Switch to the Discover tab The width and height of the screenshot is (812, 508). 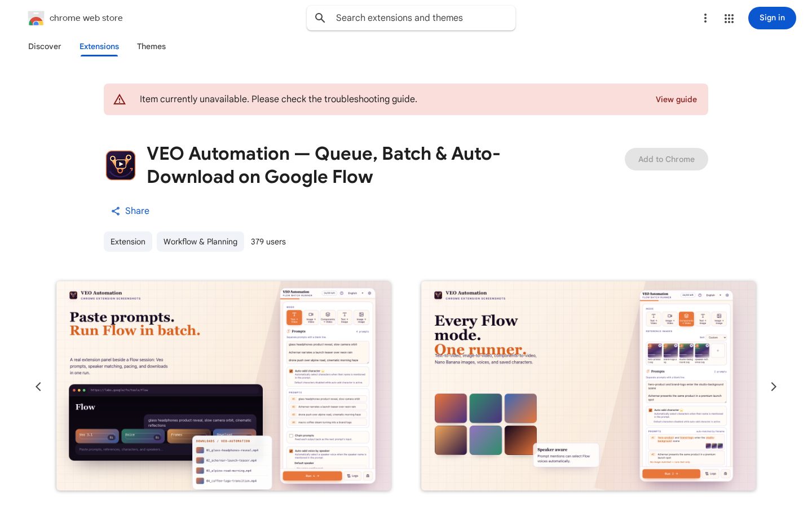(45, 46)
